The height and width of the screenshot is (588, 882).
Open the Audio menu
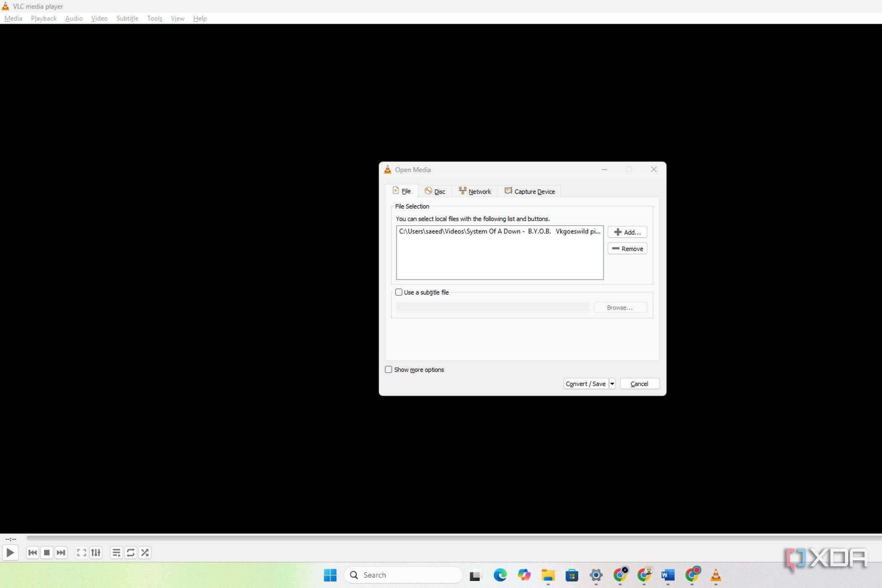pyautogui.click(x=74, y=18)
